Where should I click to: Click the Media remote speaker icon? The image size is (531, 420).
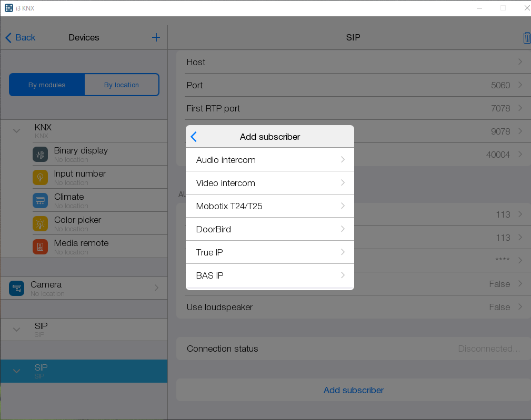(x=40, y=247)
